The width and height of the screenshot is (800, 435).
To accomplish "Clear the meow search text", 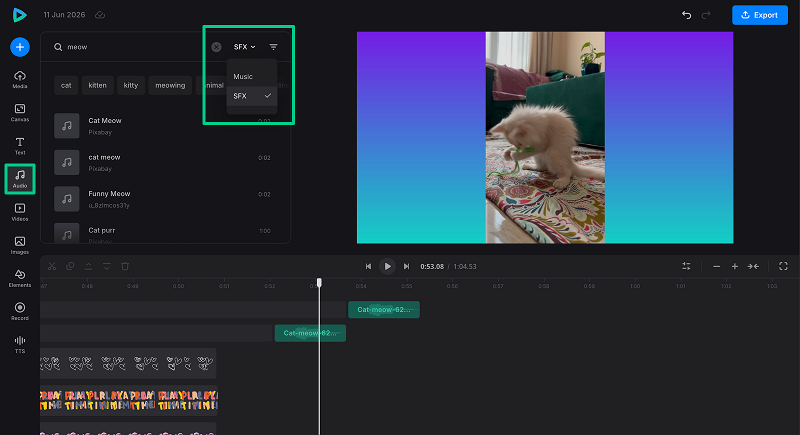I will coord(216,47).
